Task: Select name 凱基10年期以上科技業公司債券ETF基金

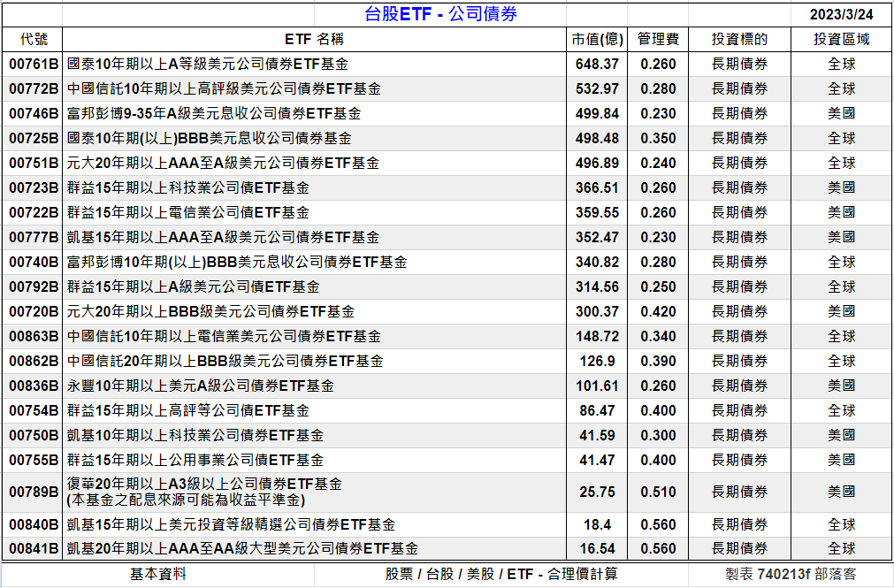Action: tap(195, 436)
